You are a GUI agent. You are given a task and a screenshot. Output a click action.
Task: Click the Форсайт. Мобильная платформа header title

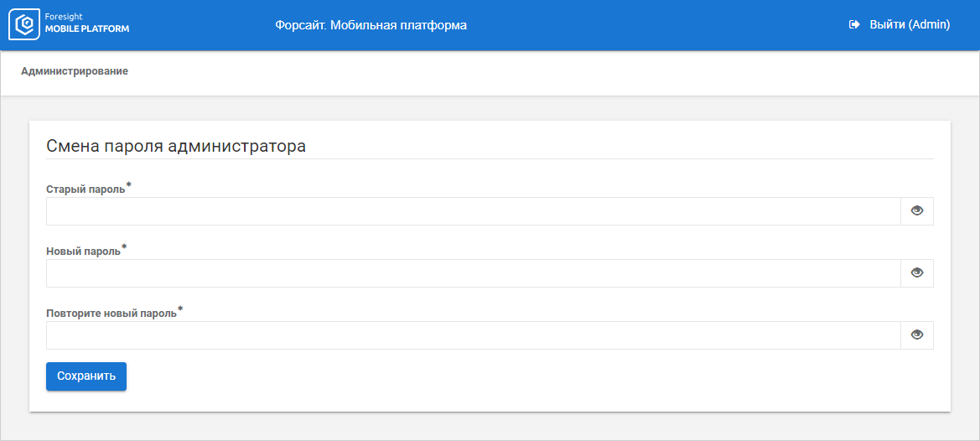371,25
